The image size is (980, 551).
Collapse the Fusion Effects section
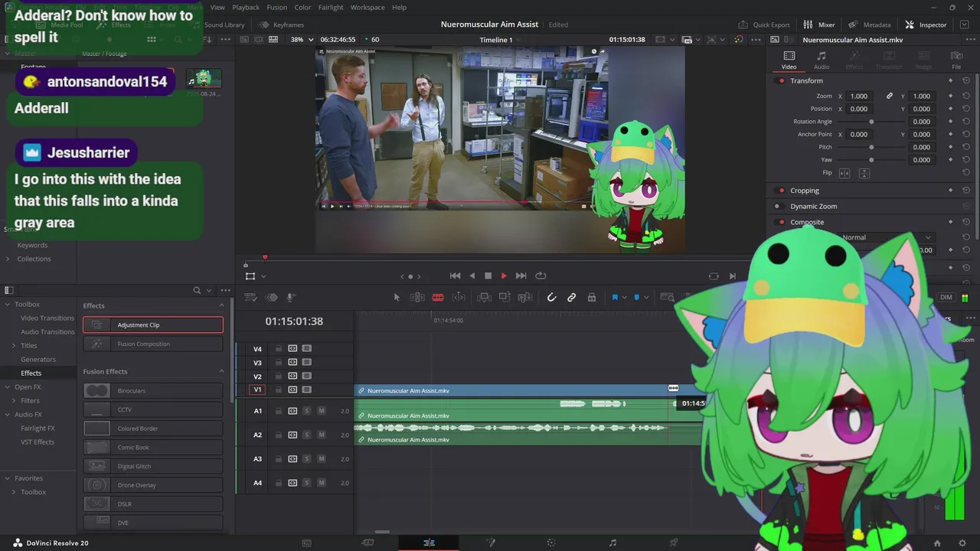[222, 371]
